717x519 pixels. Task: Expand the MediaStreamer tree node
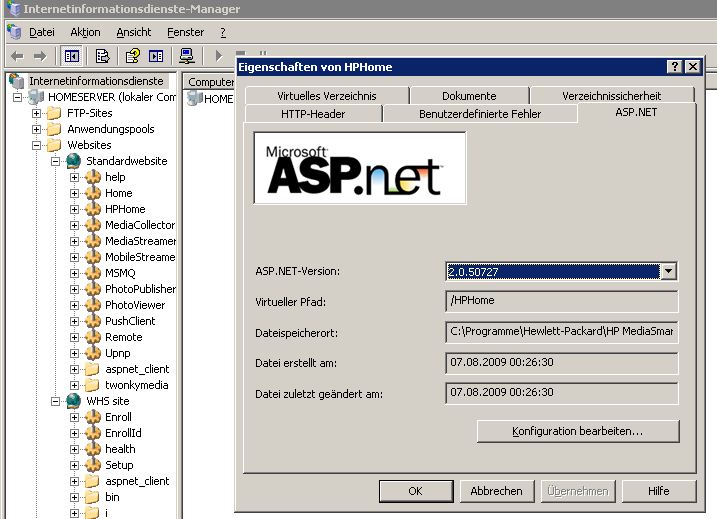point(75,241)
